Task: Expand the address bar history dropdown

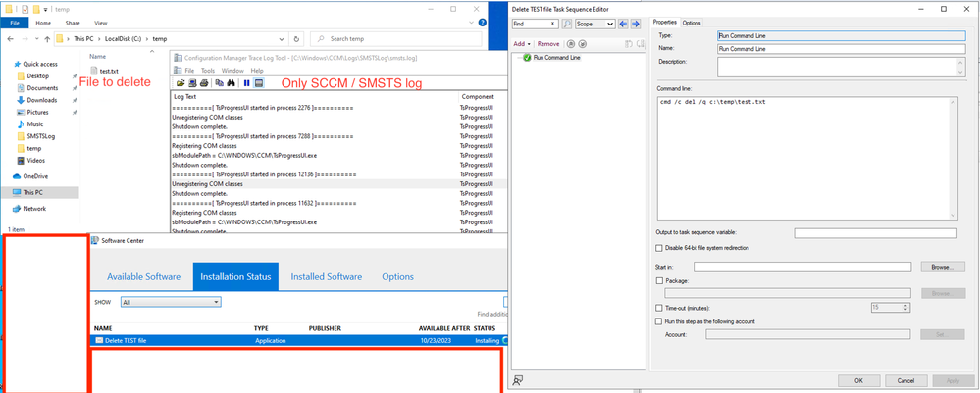Action: click(x=284, y=39)
